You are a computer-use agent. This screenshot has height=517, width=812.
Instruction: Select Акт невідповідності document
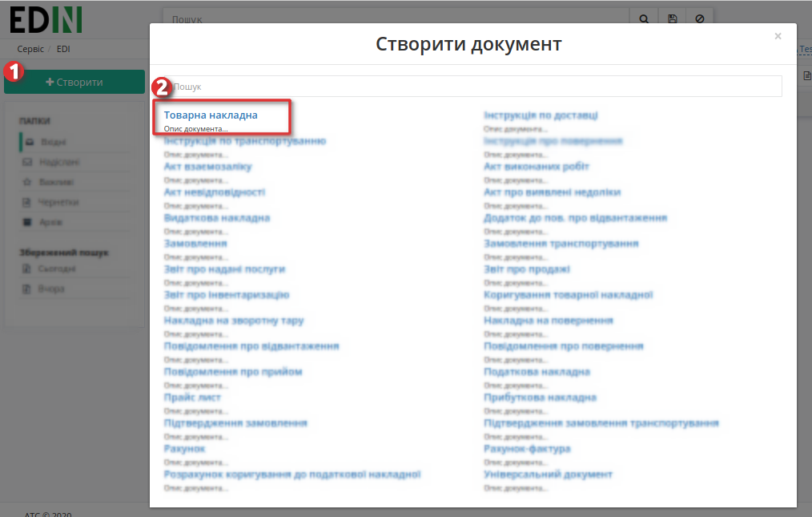[215, 192]
